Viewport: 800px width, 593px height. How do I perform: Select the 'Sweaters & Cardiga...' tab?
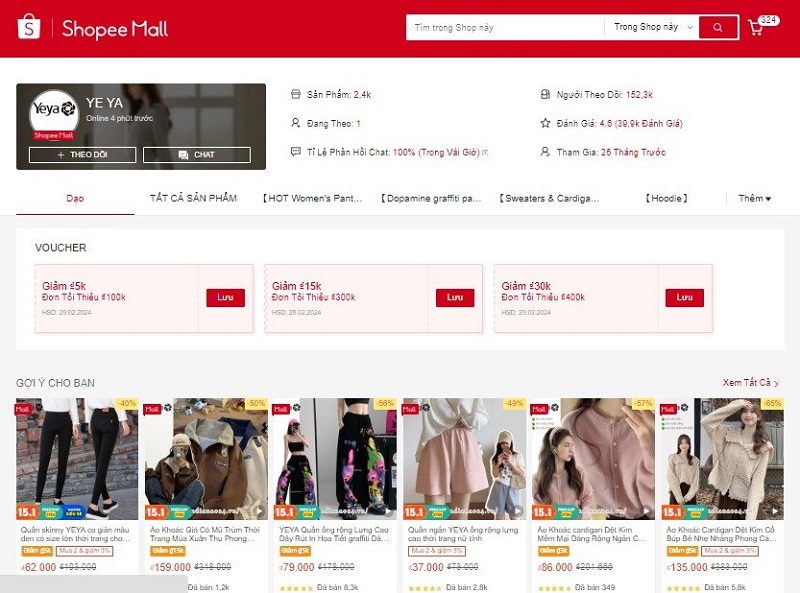(549, 198)
